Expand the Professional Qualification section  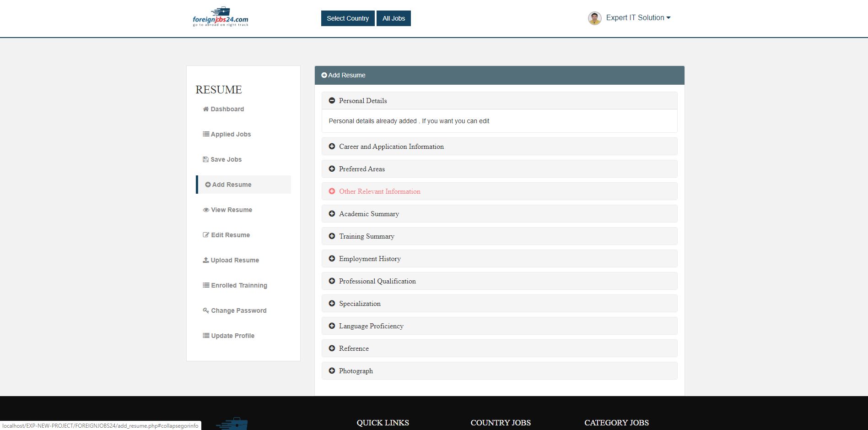(500, 281)
